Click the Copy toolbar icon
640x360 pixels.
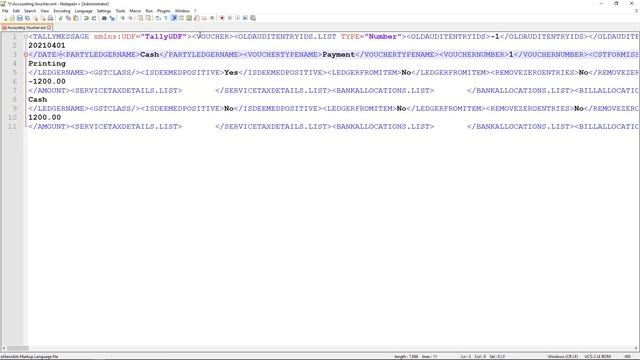pos(68,18)
